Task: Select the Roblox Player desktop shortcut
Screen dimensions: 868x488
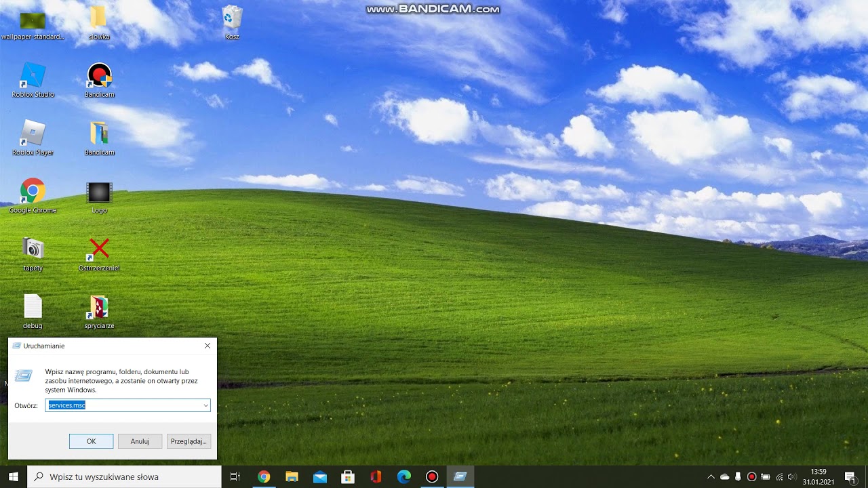Action: pyautogui.click(x=33, y=138)
